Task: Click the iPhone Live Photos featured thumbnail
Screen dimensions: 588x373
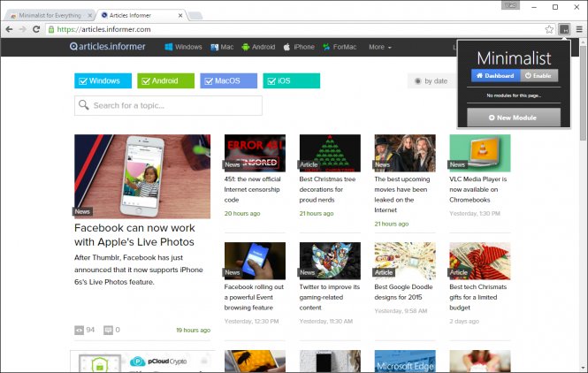Action: tap(142, 177)
